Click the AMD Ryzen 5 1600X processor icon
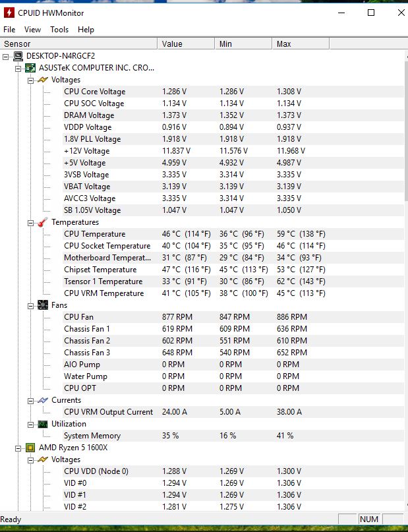The width and height of the screenshot is (408, 532). click(30, 448)
